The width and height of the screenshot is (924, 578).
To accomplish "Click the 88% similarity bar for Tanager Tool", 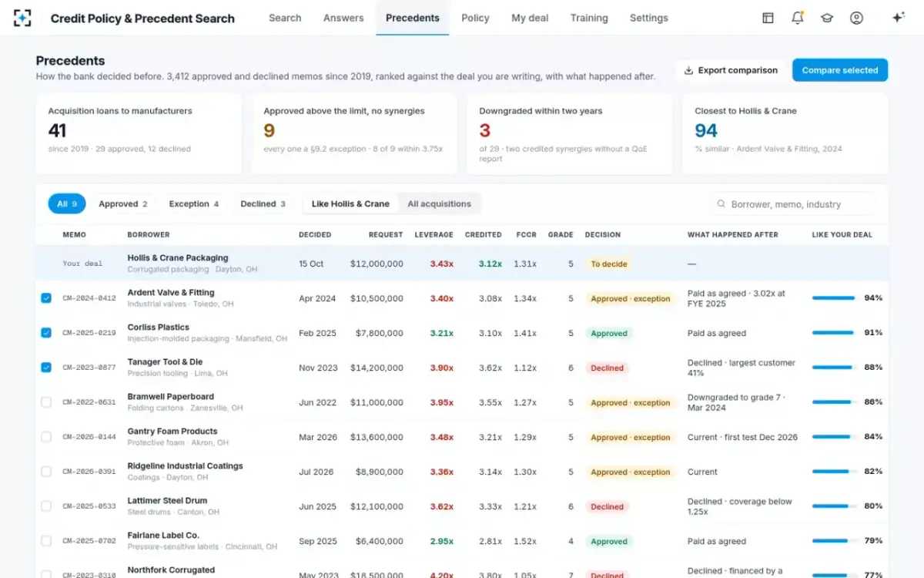I will point(834,368).
